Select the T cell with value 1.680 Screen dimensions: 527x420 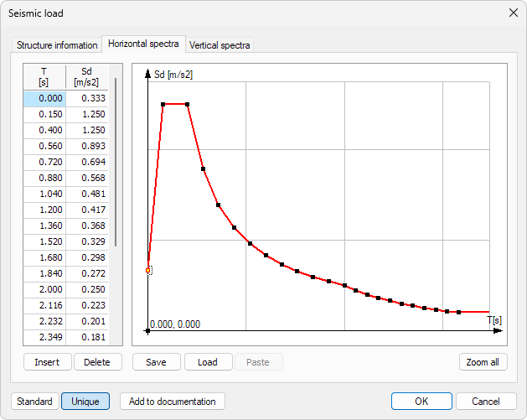tap(44, 257)
